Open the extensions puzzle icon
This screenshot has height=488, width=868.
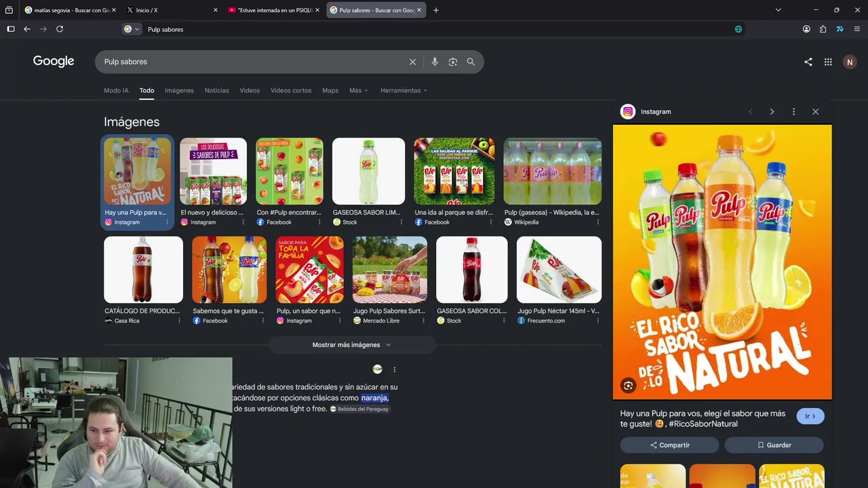(x=823, y=29)
